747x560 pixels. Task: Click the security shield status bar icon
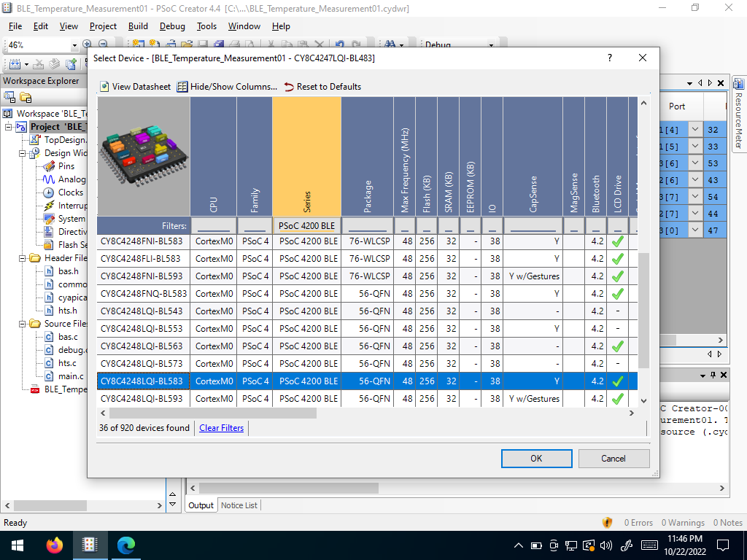607,522
